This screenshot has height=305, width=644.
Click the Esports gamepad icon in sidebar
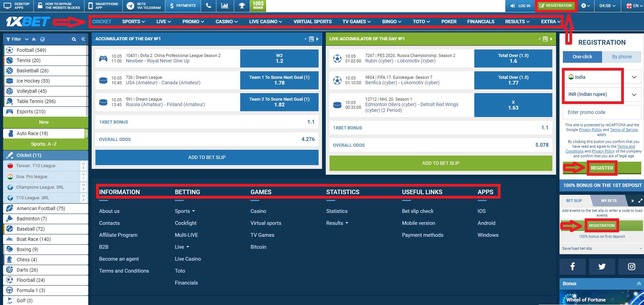[x=10, y=112]
